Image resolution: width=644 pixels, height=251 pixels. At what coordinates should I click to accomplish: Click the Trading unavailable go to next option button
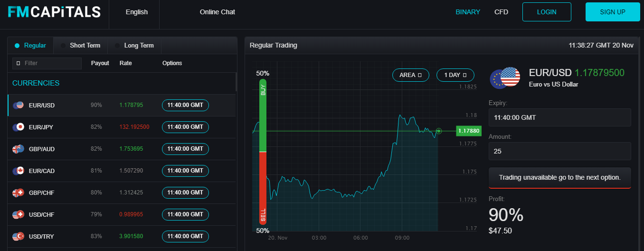tap(560, 178)
